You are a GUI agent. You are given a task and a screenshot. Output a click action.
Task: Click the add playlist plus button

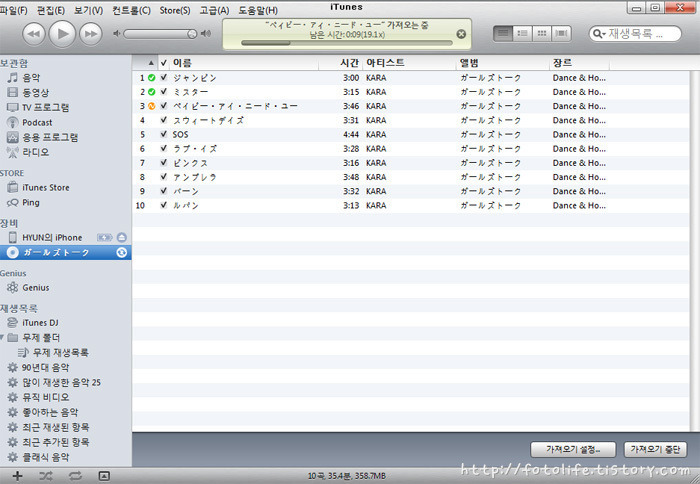point(17,476)
